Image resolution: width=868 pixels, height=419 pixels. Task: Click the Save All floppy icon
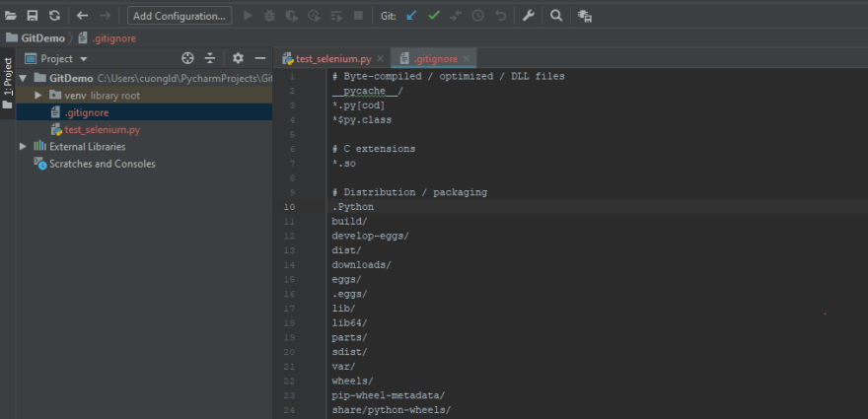click(33, 16)
